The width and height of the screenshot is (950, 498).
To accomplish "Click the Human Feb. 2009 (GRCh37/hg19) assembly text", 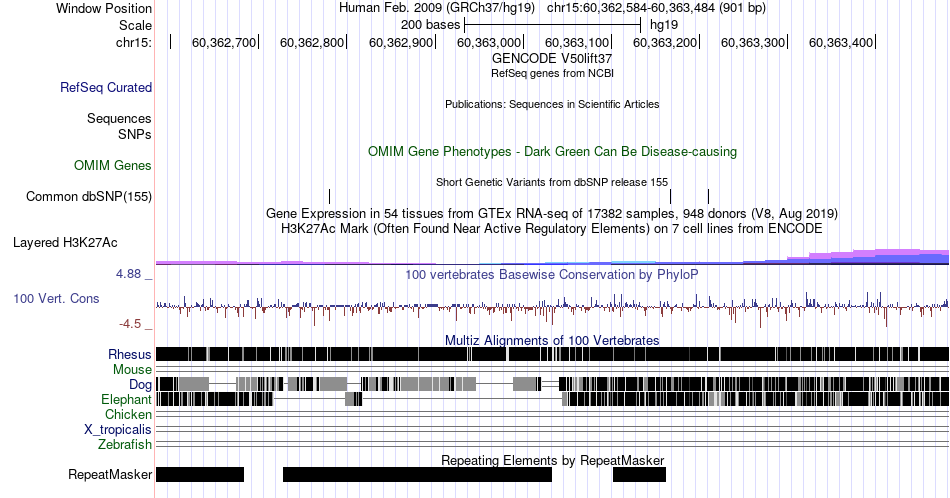I will click(x=437, y=8).
